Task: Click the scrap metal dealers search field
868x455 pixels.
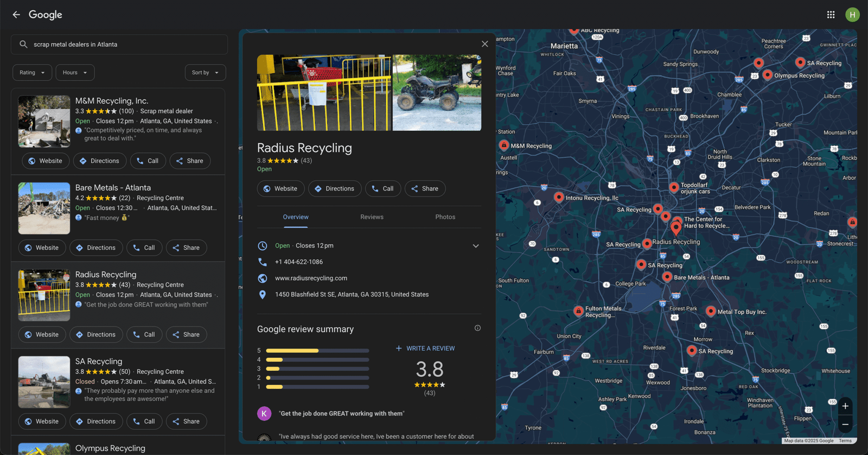Action: coord(119,45)
